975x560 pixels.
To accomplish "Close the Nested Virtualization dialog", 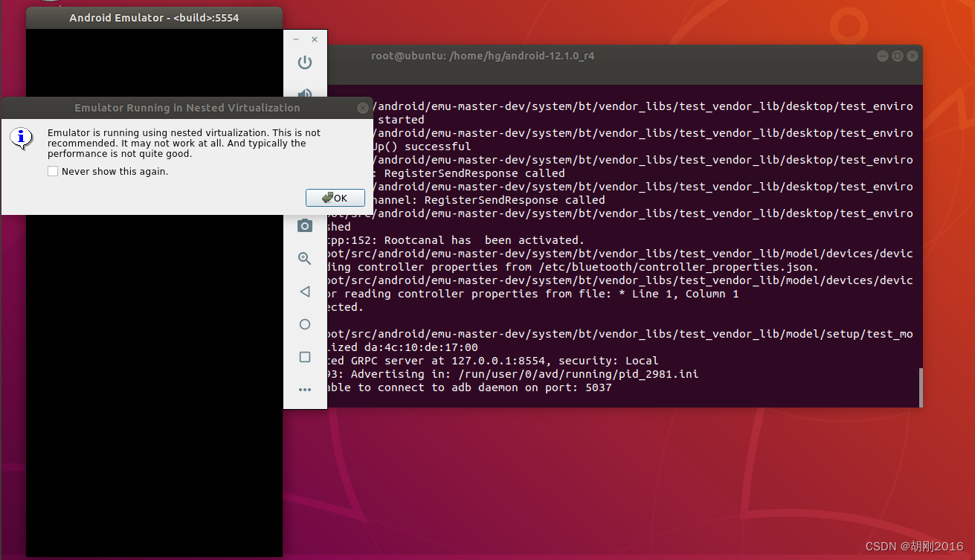I will point(362,108).
